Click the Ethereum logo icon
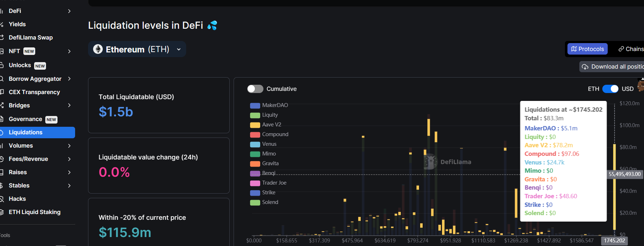The image size is (644, 246). click(98, 49)
